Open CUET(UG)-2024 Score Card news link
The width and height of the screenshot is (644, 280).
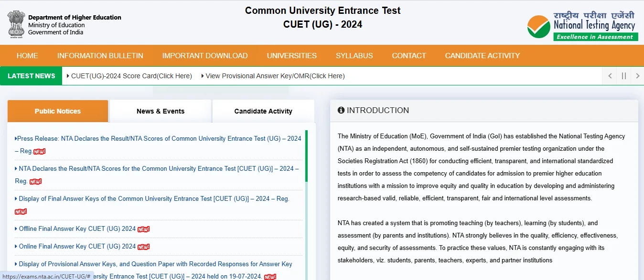pyautogui.click(x=131, y=76)
